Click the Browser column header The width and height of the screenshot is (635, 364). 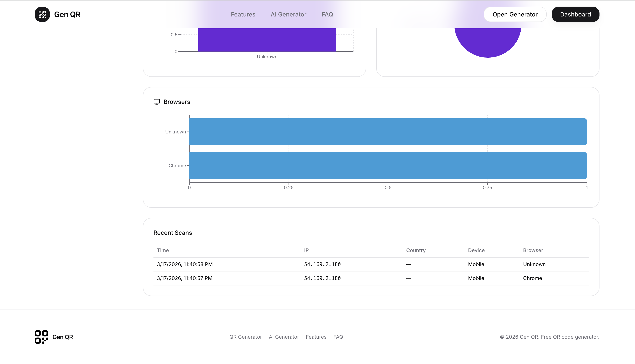(533, 250)
